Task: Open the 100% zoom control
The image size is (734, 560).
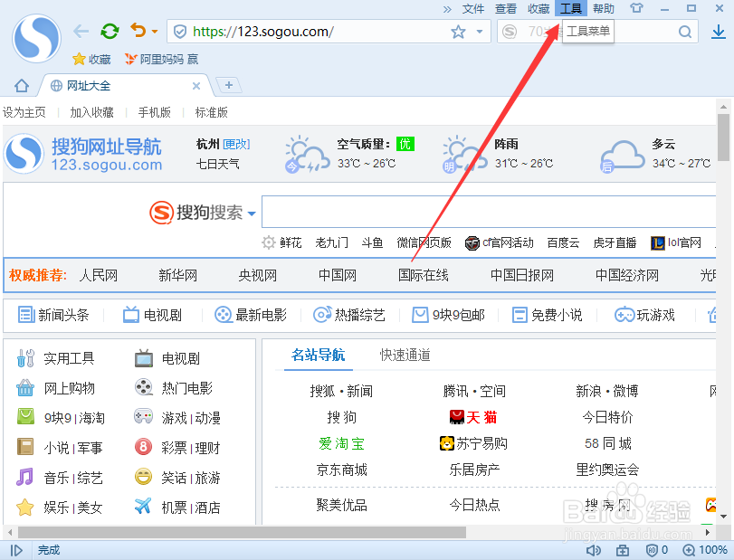Action: 705,550
